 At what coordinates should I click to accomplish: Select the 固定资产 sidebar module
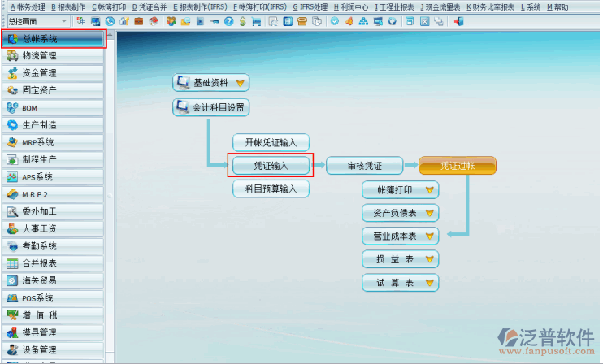(53, 90)
